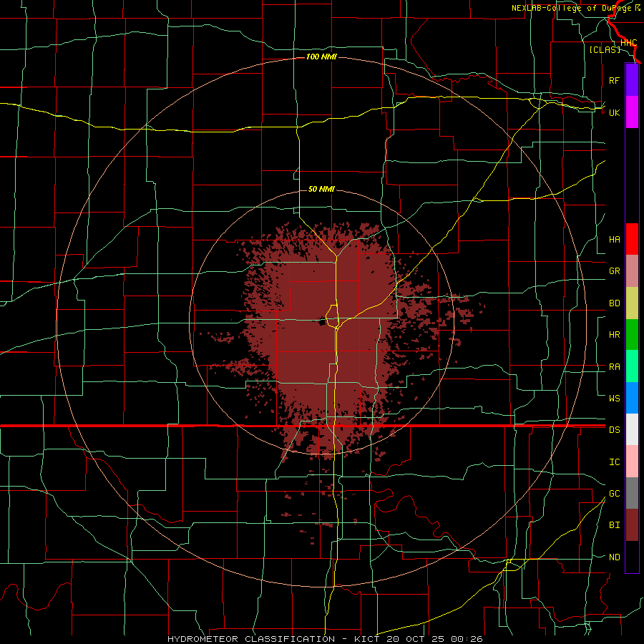Click the KICT station identifier
644x644 pixels.
368,639
